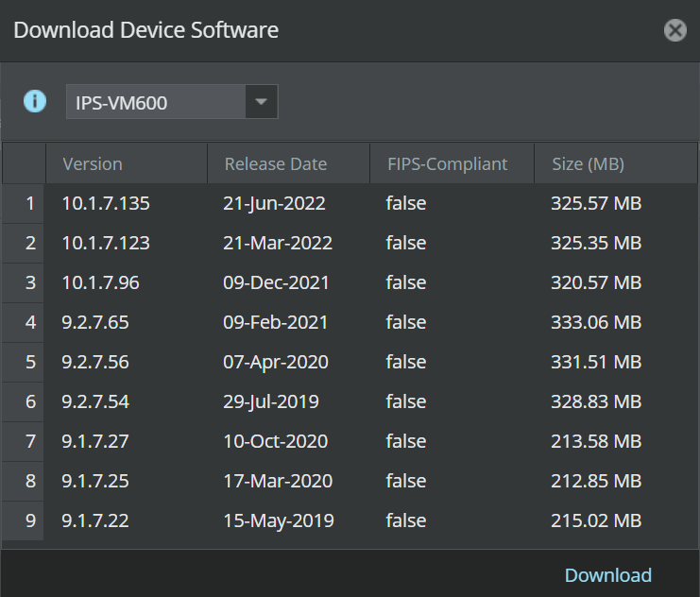Click the blue info icon
Image resolution: width=700 pixels, height=597 pixels.
coord(35,101)
